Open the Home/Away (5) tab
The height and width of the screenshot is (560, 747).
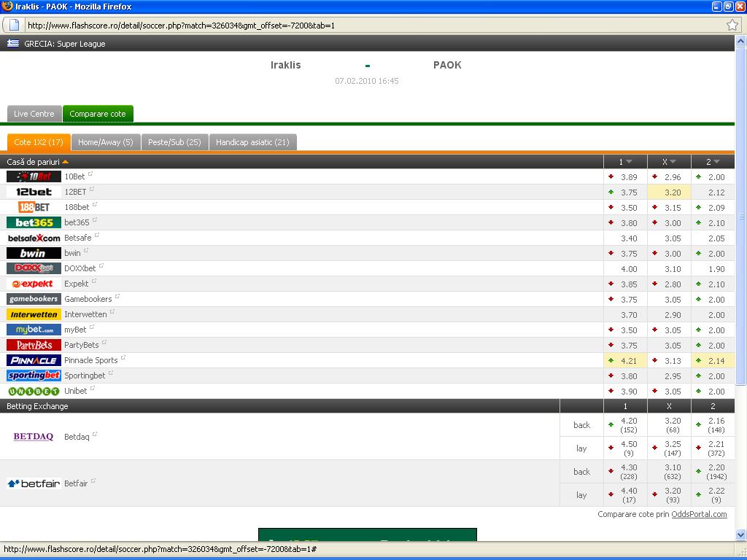106,142
